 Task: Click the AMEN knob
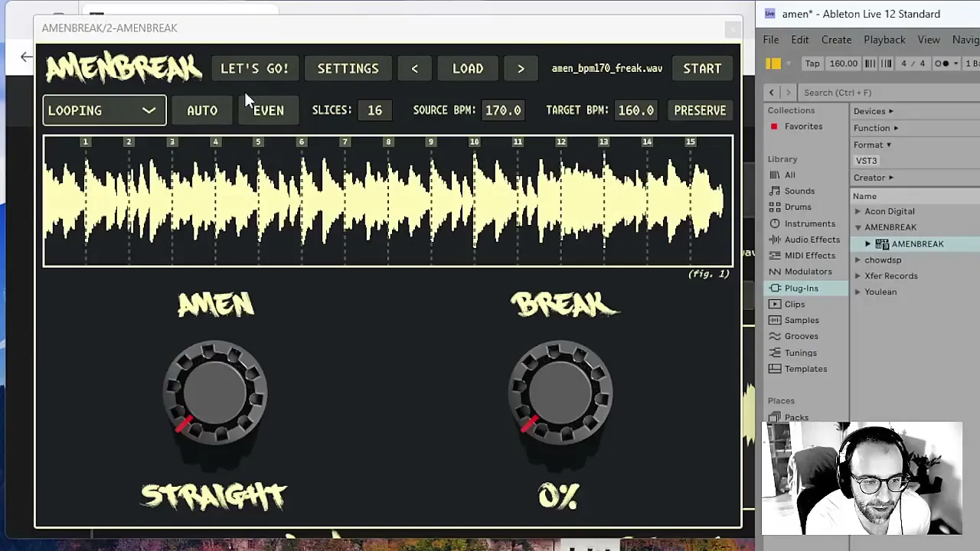[215, 393]
